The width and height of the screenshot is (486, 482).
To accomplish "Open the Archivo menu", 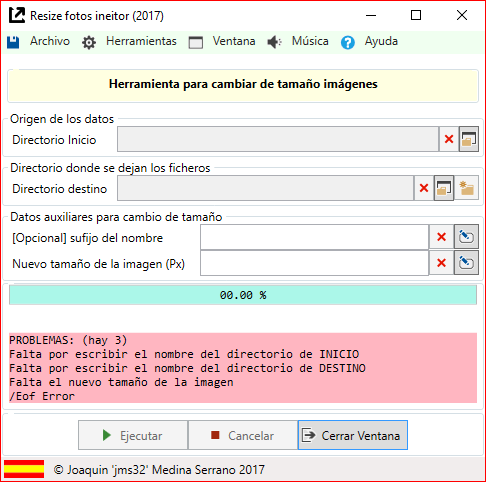I will point(50,41).
